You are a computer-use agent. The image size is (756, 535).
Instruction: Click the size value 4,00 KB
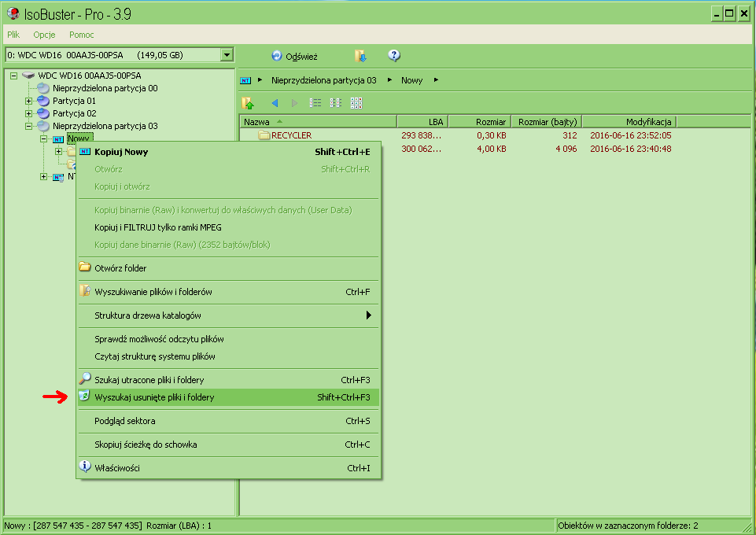492,149
